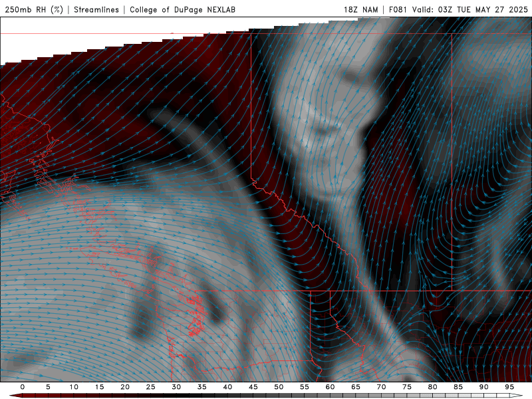Click the '55' color scale label
532x399 pixels.
[305, 387]
